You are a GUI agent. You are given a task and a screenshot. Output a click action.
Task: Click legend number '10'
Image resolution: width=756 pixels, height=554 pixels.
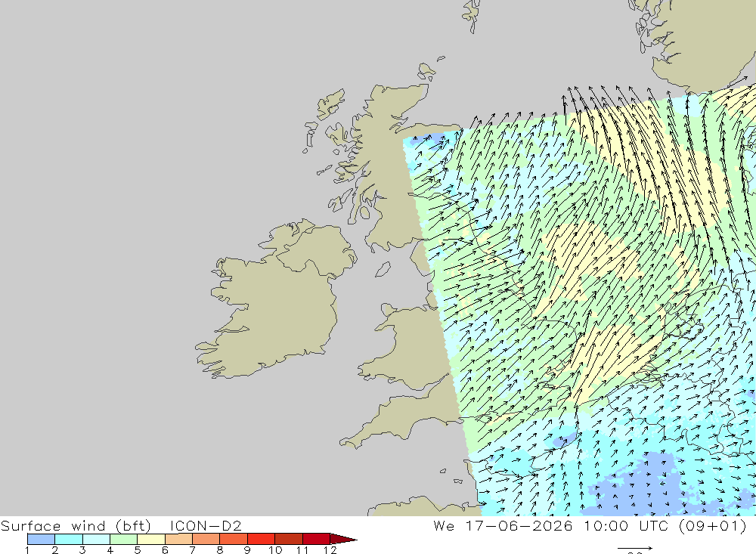pos(275,550)
